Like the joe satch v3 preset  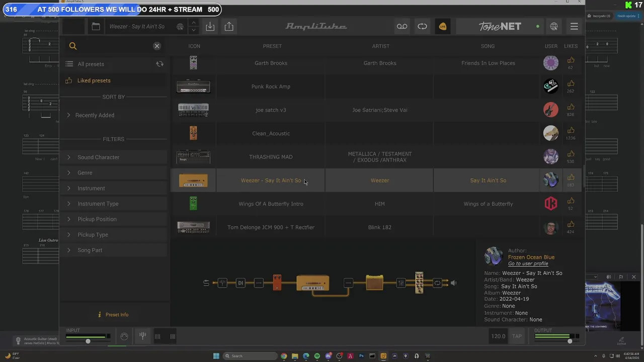coord(571,107)
